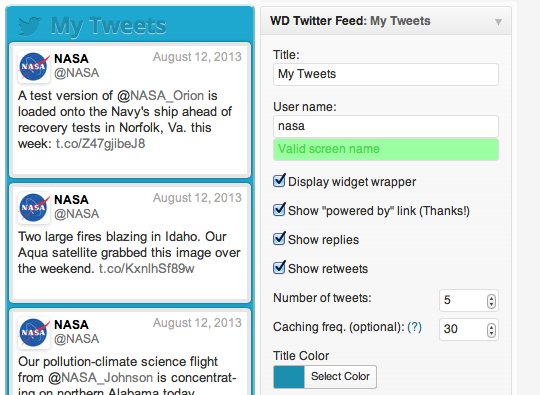
Task: Toggle the Show replies checkbox
Action: tap(279, 238)
